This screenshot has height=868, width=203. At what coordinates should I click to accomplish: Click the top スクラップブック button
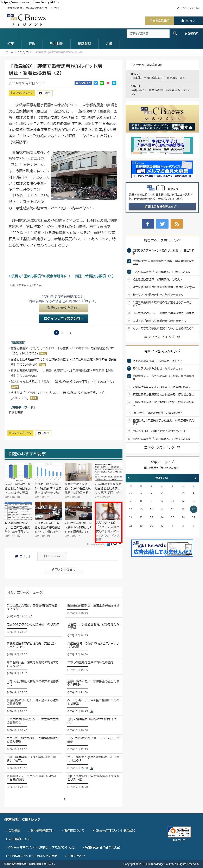[x=21, y=93]
